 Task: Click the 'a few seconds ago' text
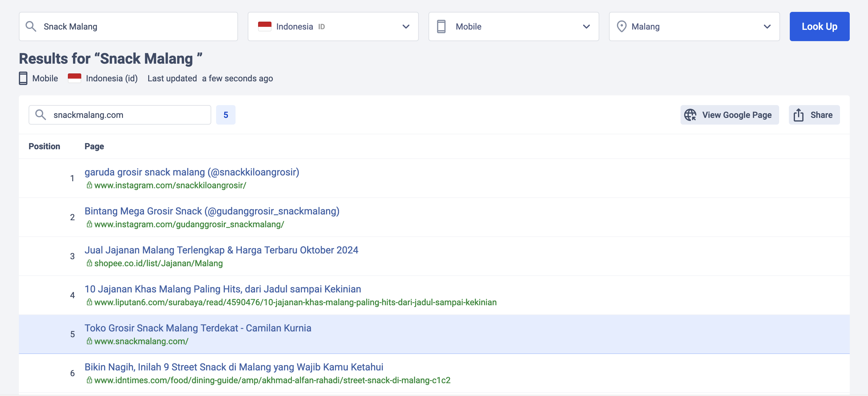click(238, 79)
